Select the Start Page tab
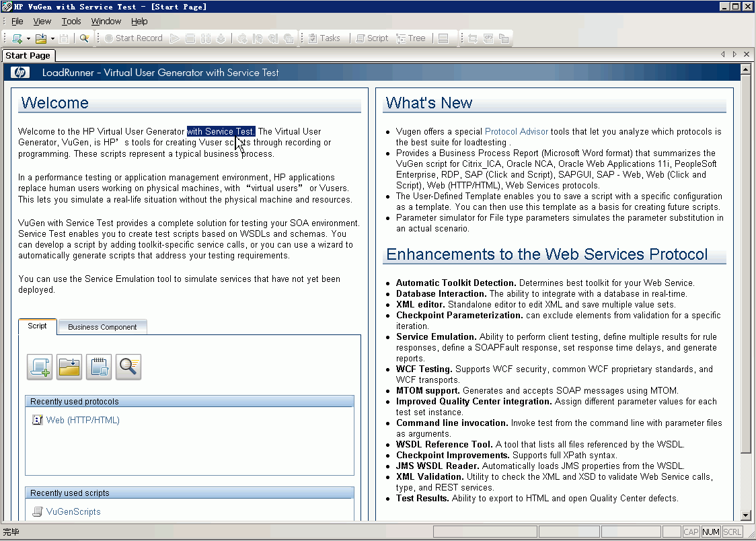The image size is (756, 541). point(28,55)
